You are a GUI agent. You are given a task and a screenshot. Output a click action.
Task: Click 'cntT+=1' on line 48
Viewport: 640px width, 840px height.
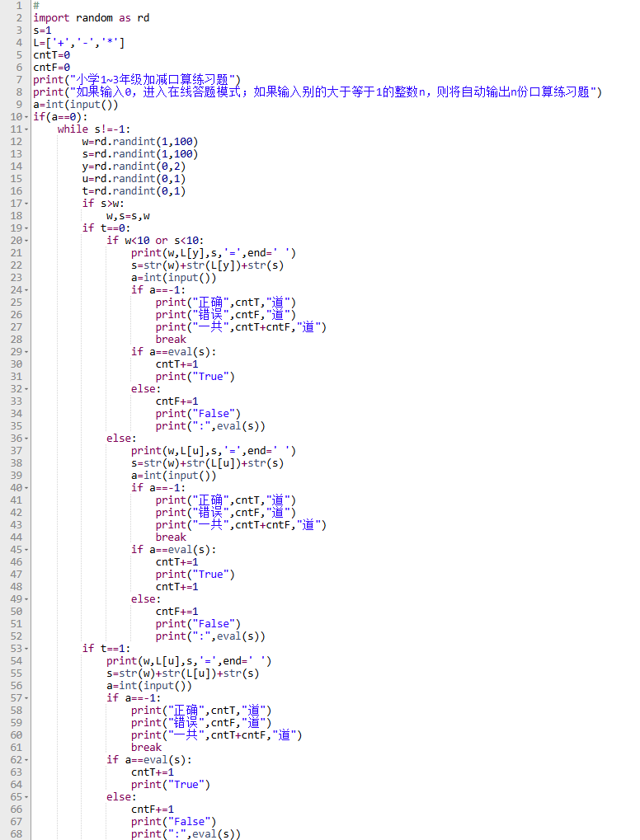[x=176, y=587]
